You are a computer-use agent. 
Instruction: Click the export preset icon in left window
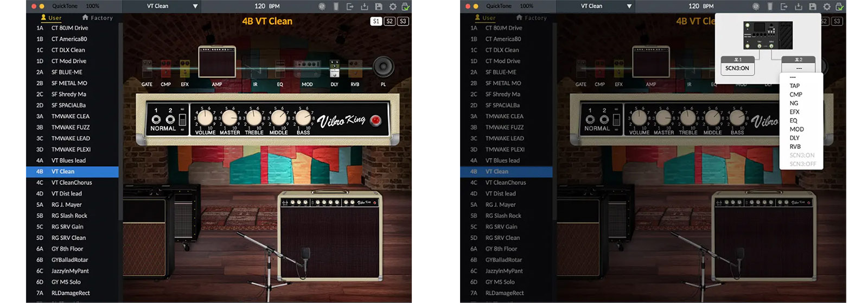tap(350, 7)
